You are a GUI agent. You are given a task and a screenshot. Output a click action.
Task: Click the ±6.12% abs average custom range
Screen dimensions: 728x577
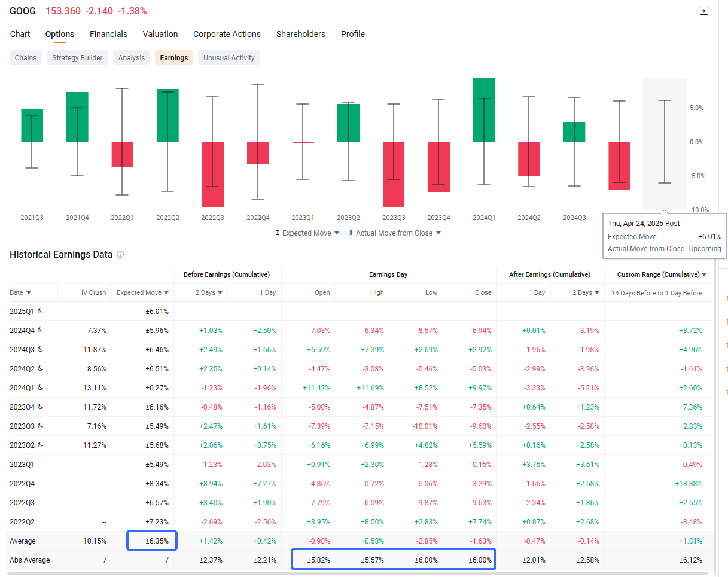689,560
